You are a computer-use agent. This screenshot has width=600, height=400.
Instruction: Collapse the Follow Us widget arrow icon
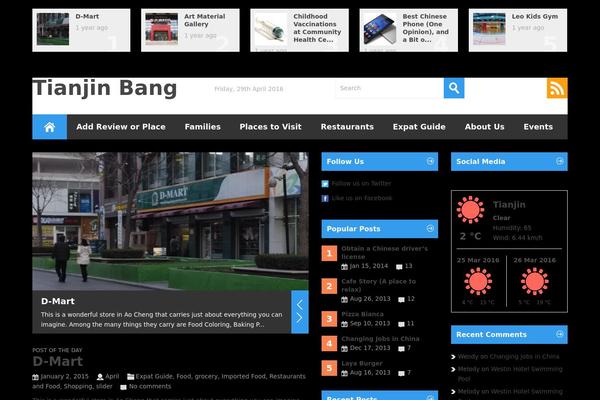click(430, 161)
